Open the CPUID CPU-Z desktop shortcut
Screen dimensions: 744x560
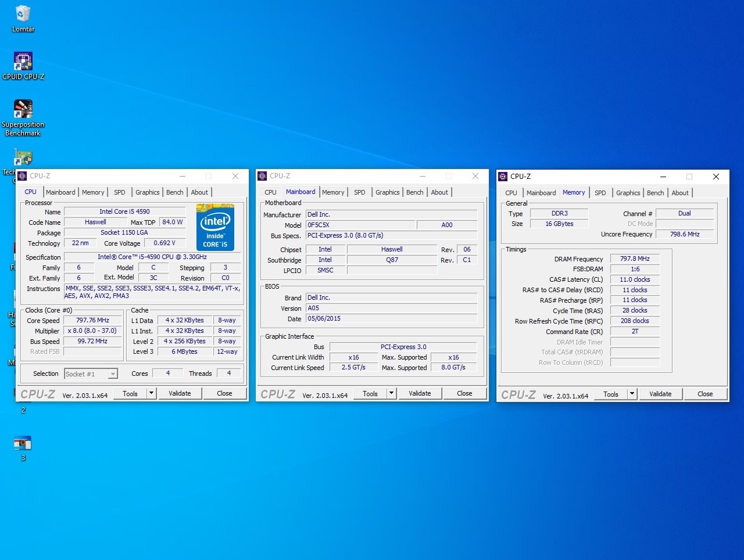[23, 66]
